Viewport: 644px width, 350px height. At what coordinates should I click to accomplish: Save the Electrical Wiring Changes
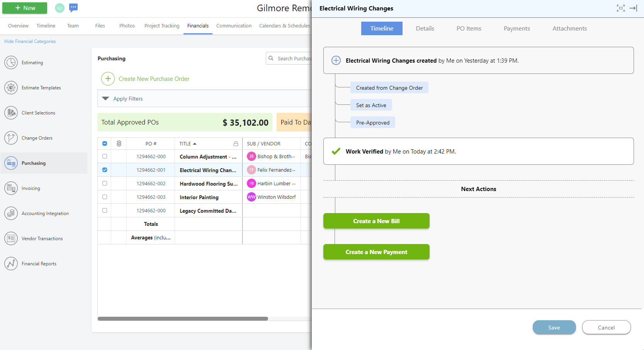coord(554,327)
